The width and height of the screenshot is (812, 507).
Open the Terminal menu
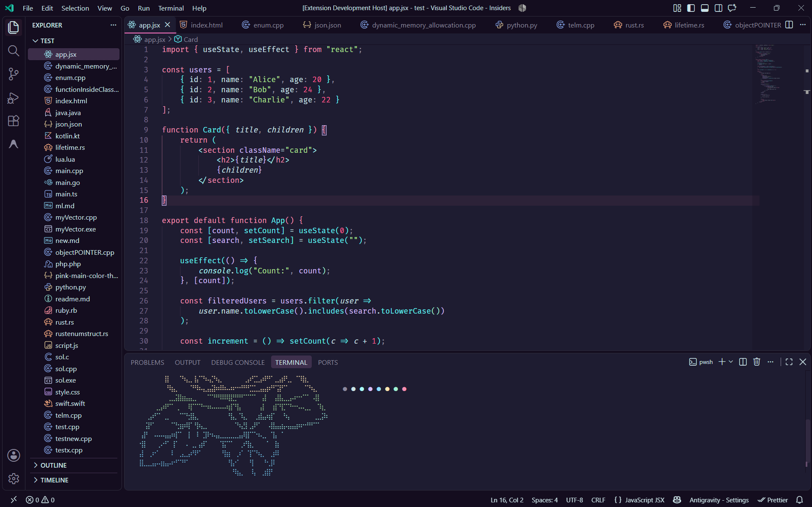coord(171,8)
